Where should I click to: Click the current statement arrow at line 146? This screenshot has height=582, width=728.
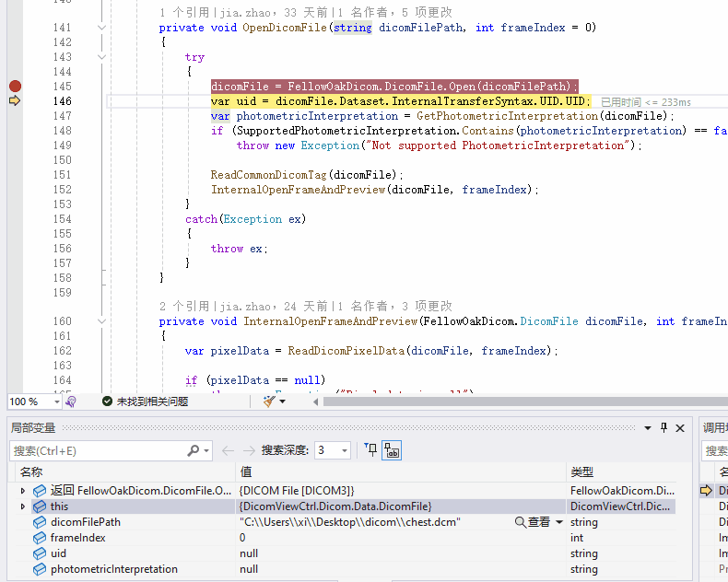tap(15, 100)
